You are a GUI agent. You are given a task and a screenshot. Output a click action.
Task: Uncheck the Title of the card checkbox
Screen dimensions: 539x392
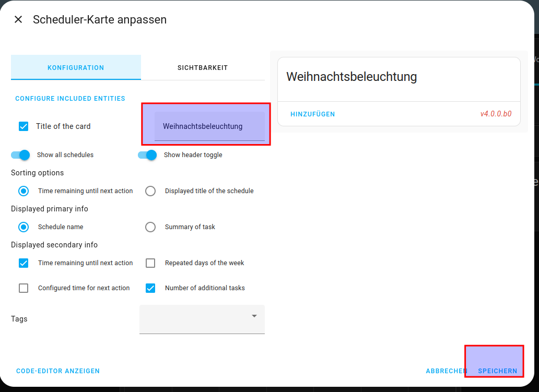coord(24,126)
